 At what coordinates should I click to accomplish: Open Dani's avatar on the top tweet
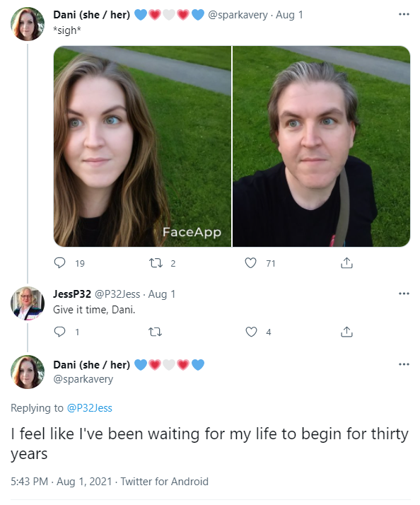tap(28, 24)
